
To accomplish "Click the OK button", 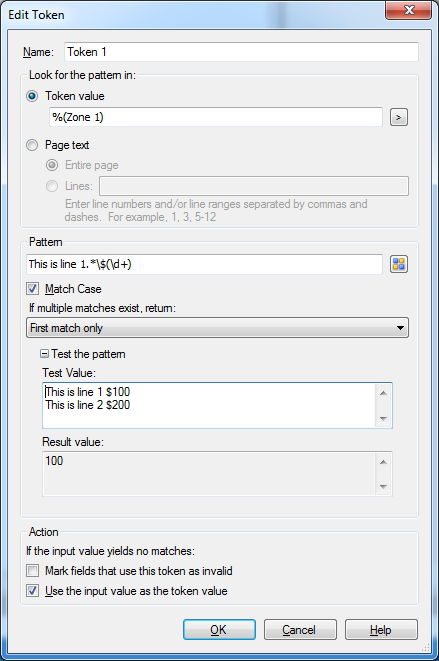I will pyautogui.click(x=219, y=630).
